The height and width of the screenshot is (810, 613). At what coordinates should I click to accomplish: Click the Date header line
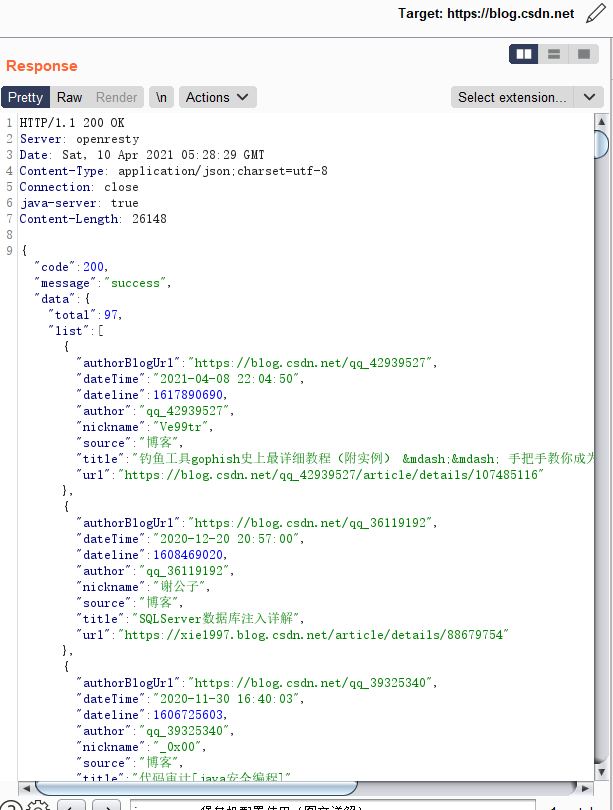[x=142, y=155]
